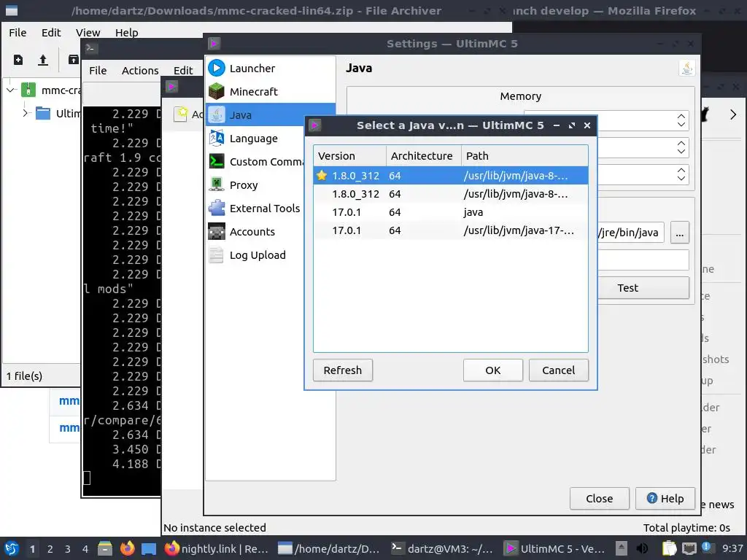Open External Tools settings page

(x=255, y=208)
